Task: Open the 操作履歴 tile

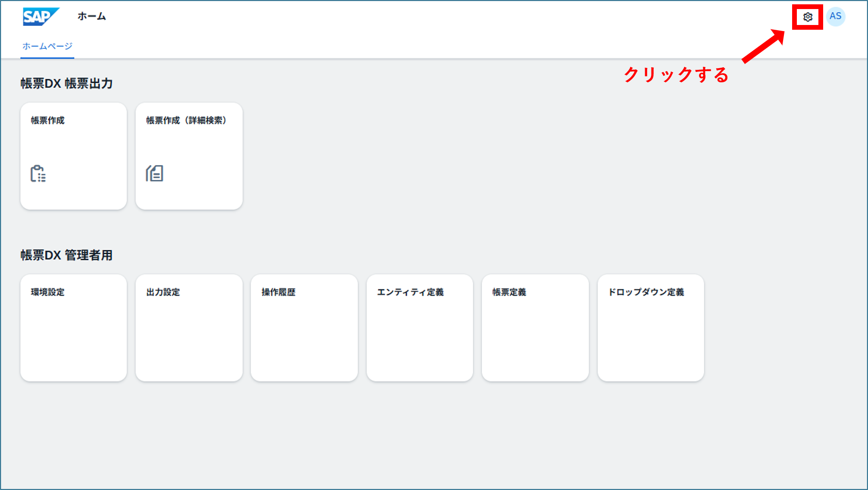Action: [304, 328]
